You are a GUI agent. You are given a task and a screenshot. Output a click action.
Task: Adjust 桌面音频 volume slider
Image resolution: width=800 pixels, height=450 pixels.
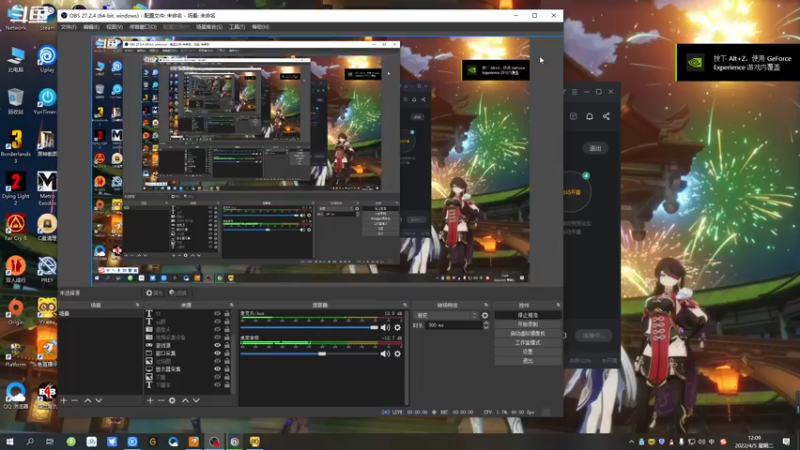[x=309, y=354]
